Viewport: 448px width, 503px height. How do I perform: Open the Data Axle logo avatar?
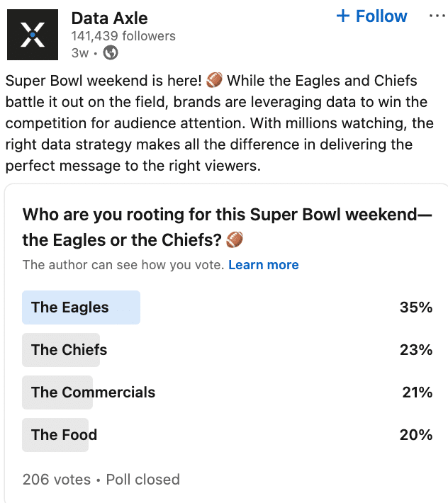(33, 34)
